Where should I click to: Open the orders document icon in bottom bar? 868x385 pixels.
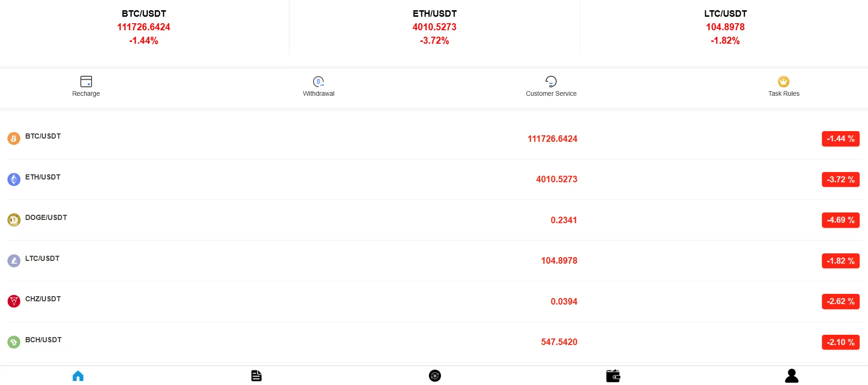tap(256, 376)
